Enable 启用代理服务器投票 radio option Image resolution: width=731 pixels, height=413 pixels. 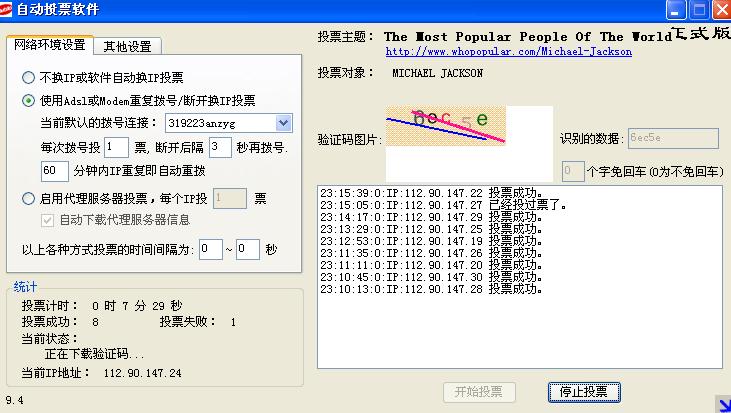click(x=28, y=199)
